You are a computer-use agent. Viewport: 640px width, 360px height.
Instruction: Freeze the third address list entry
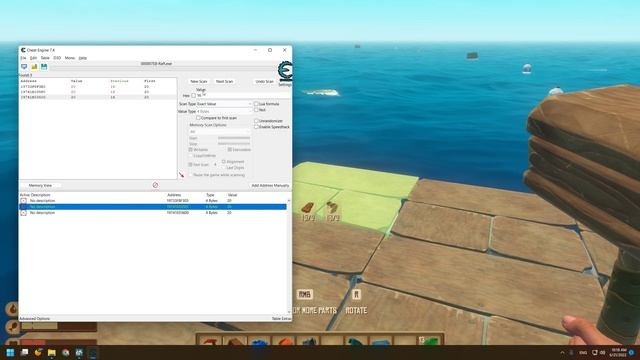[24, 213]
